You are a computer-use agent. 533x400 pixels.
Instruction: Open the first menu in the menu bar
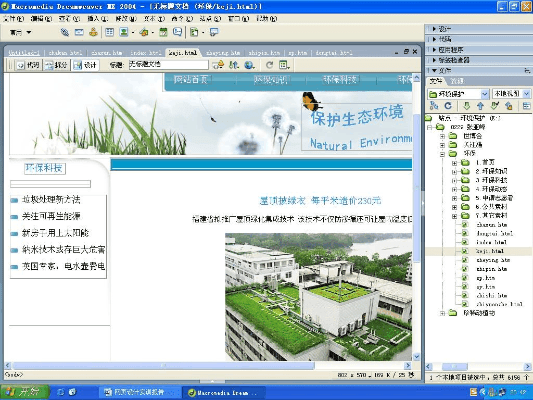click(x=13, y=19)
